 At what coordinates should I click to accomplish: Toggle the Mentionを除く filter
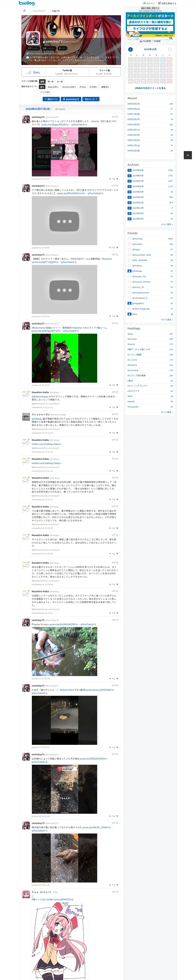click(x=69, y=87)
